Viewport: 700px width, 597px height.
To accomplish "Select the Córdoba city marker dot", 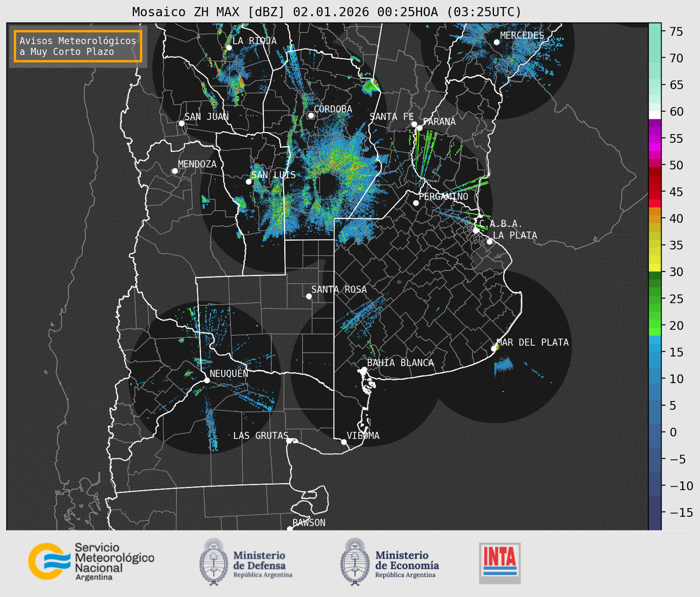I will click(x=311, y=115).
